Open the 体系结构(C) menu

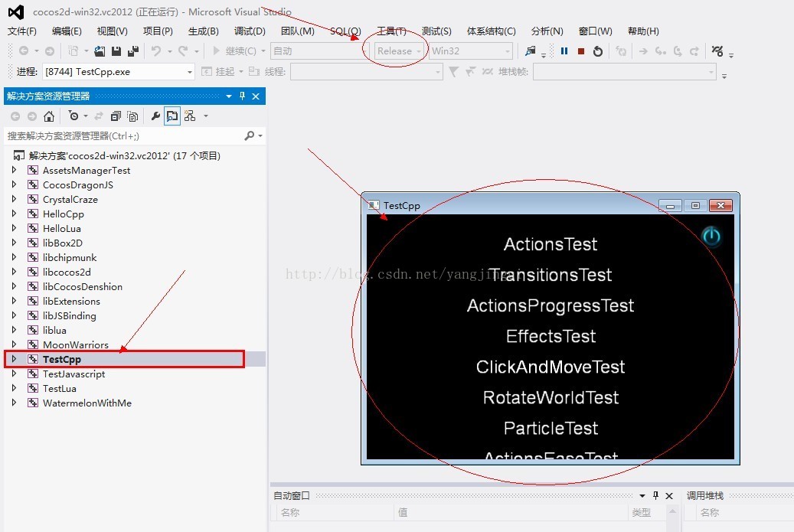(491, 31)
